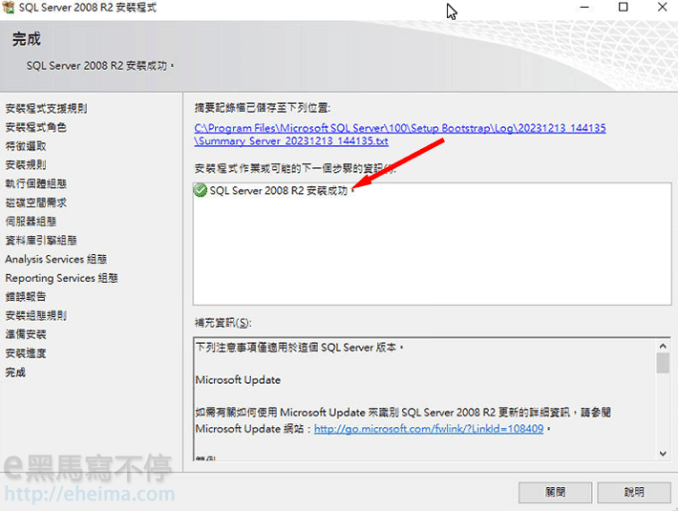Click the 'Microsoft Update' heading in notes
This screenshot has width=678, height=511.
[x=238, y=380]
